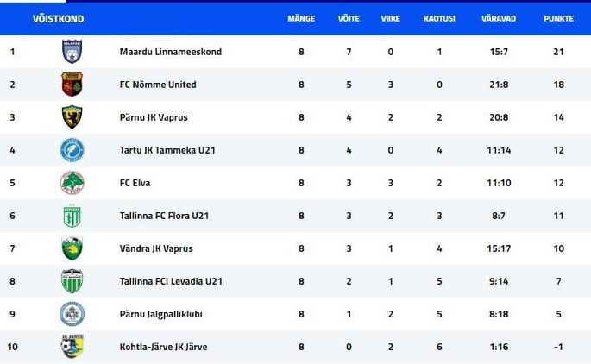The height and width of the screenshot is (364, 591).
Task: Click the Vändra JK Vaprus green shield logo
Action: 72,248
